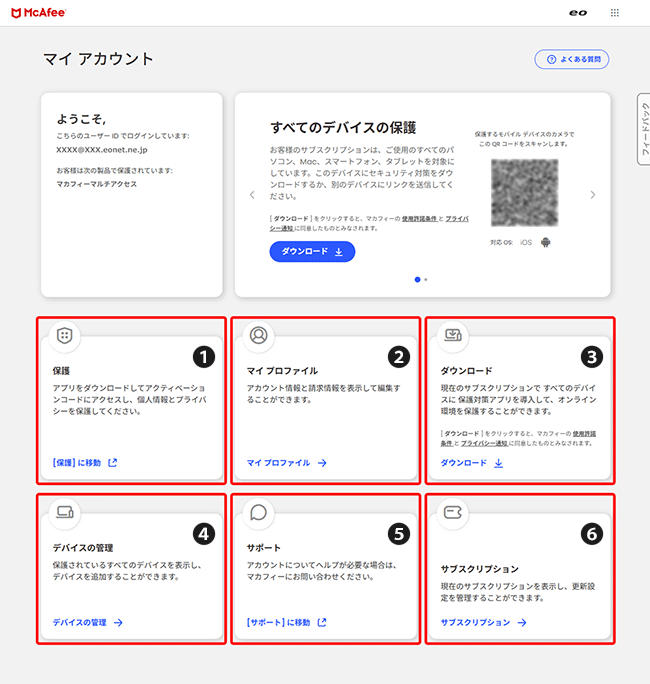Open 使用許諾条件 link in banner
This screenshot has width=650, height=684.
tap(419, 219)
